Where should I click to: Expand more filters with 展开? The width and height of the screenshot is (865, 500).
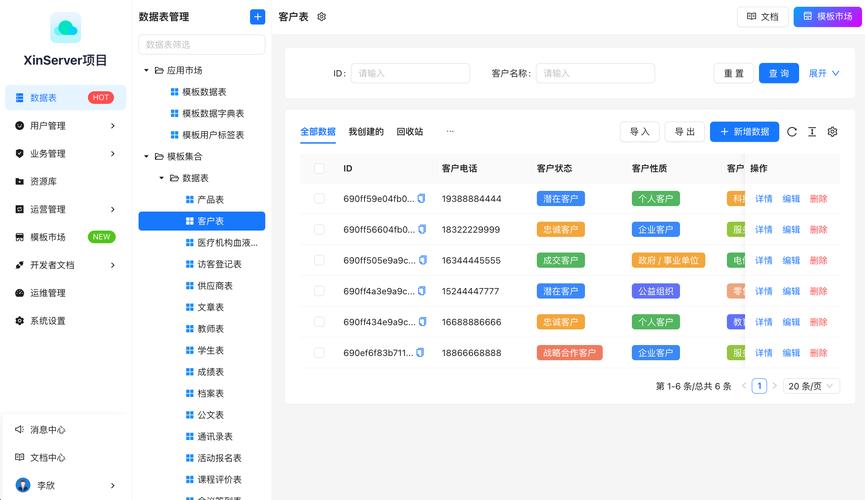(x=824, y=73)
